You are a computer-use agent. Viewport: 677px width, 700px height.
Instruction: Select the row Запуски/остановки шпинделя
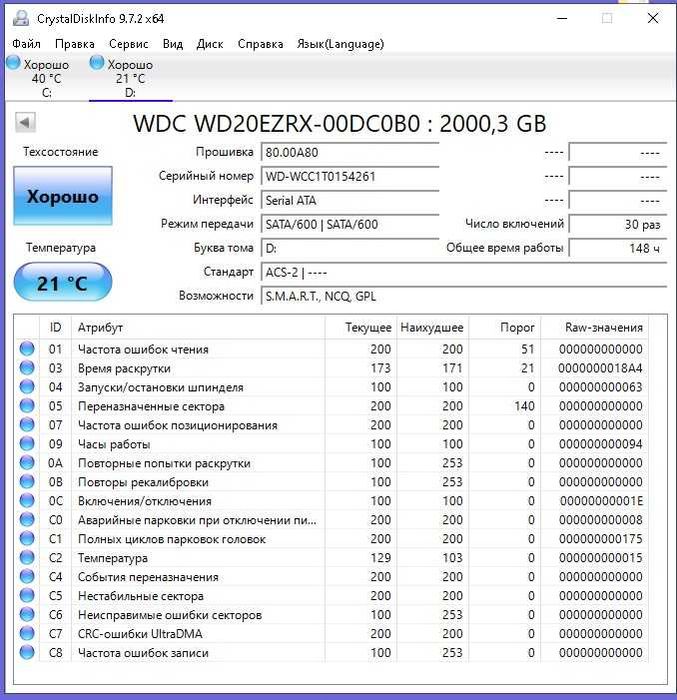pos(331,387)
